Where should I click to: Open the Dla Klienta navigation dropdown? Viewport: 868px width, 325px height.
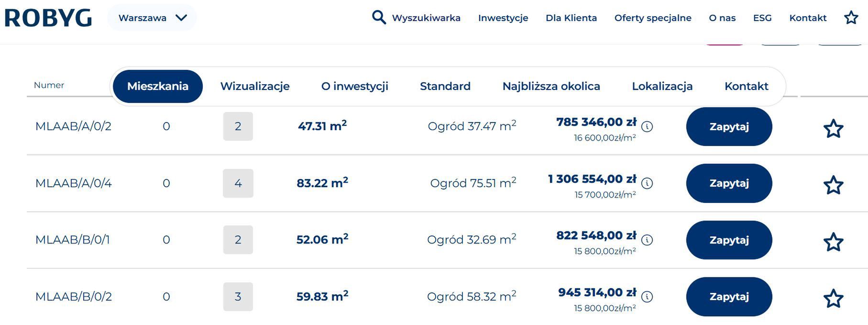pyautogui.click(x=571, y=18)
